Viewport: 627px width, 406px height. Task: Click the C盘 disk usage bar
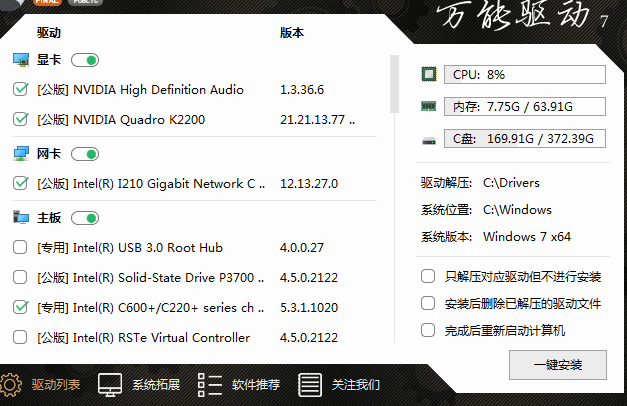[525, 139]
